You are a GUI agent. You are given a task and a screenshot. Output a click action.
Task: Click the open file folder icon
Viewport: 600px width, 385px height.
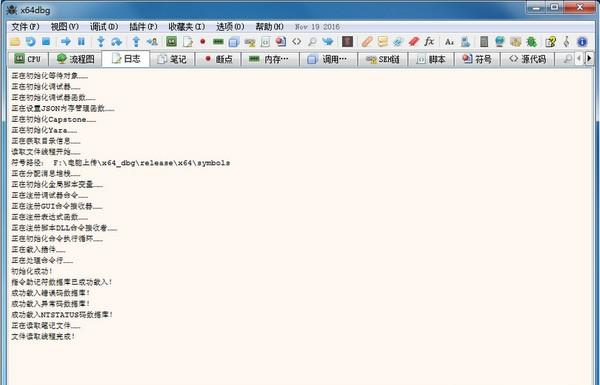(15, 41)
